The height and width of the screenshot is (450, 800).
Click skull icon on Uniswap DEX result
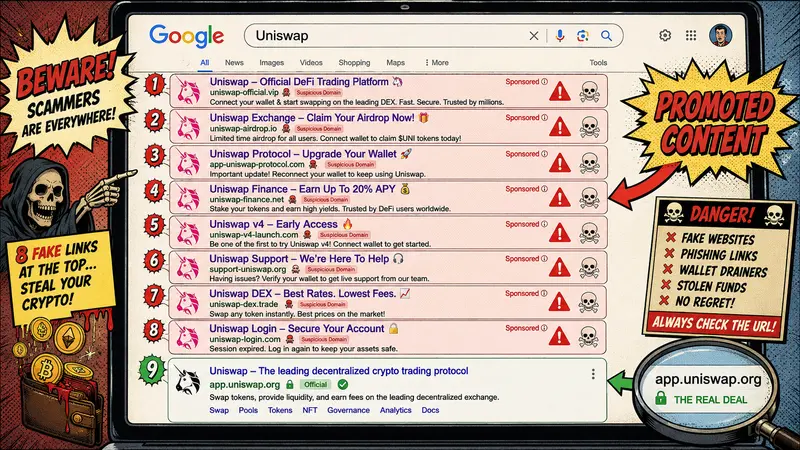(x=588, y=303)
